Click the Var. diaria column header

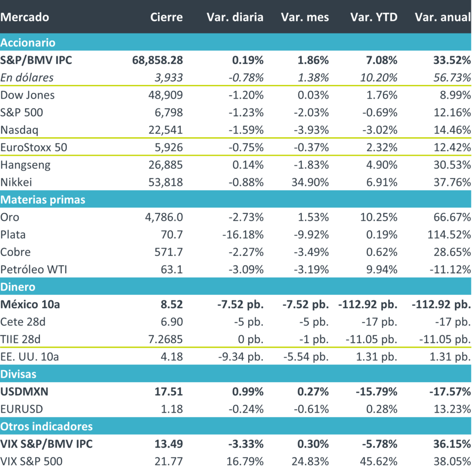tap(235, 17)
